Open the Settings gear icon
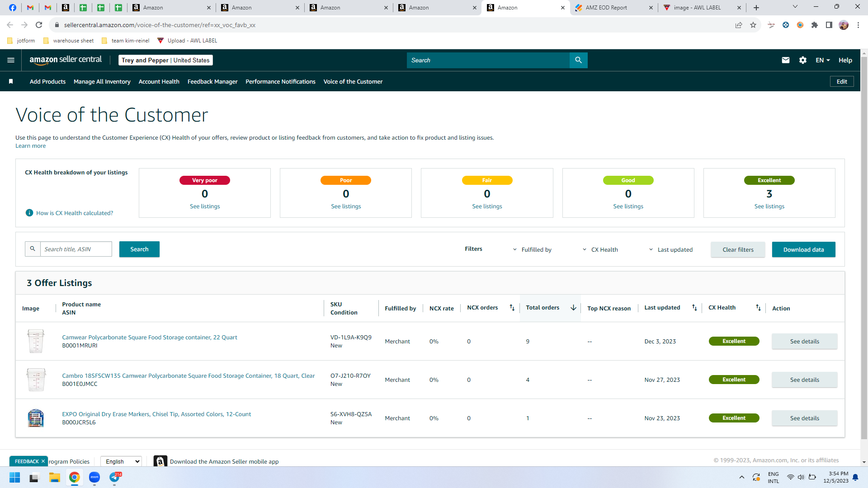The image size is (868, 488). tap(803, 60)
